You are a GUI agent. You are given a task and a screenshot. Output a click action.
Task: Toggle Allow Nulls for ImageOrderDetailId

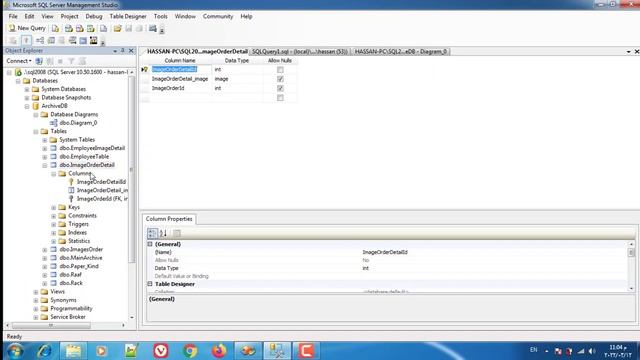click(x=280, y=69)
